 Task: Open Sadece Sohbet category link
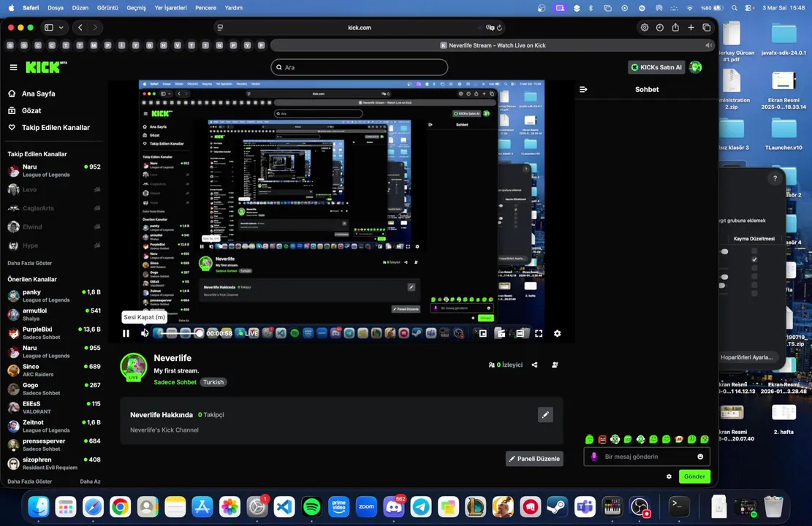175,382
